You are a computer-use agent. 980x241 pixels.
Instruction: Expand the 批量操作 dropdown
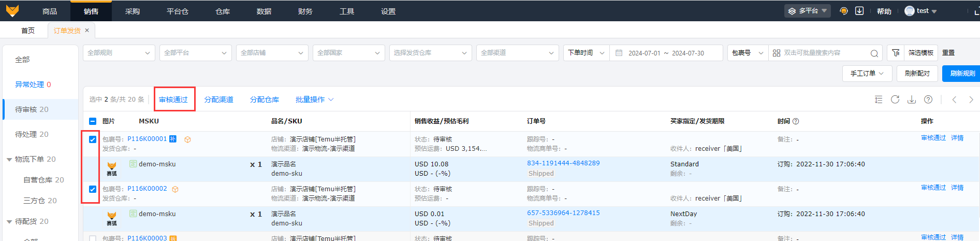(x=314, y=100)
